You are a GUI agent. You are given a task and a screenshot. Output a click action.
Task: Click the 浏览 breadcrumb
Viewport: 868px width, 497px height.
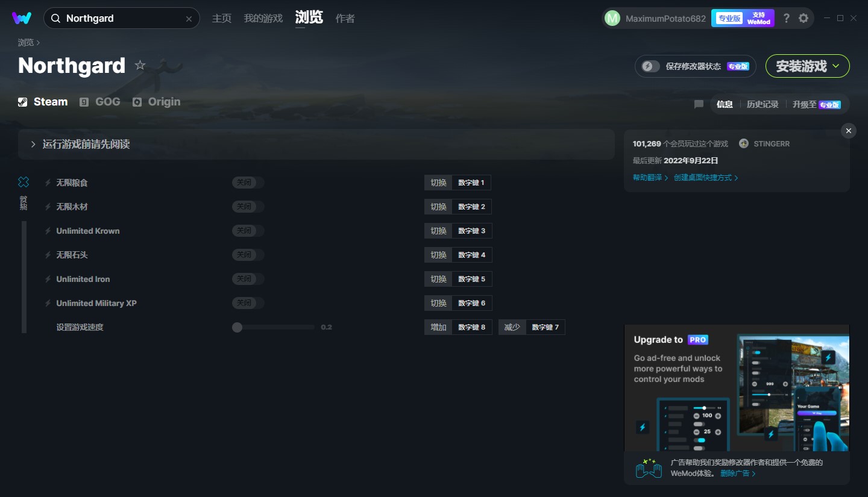pyautogui.click(x=26, y=42)
